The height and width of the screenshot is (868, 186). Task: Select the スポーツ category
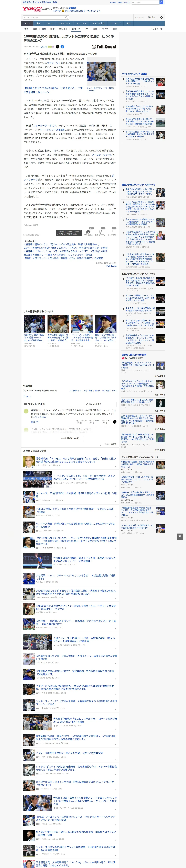(x=76, y=29)
